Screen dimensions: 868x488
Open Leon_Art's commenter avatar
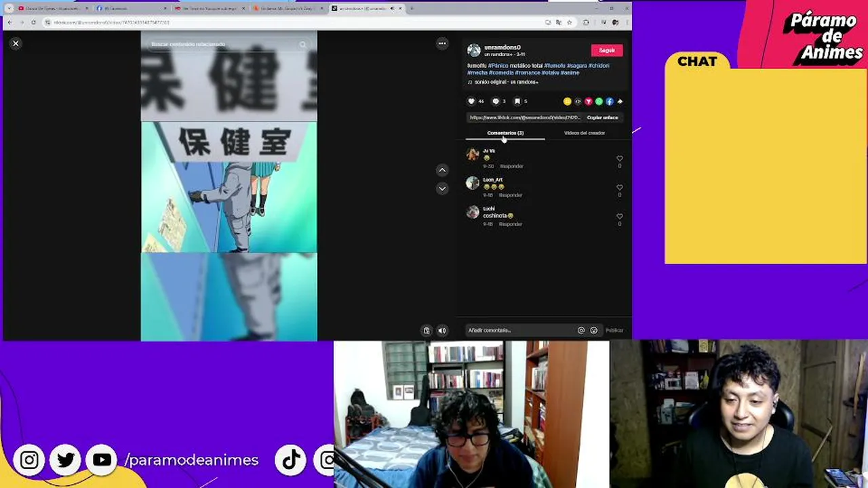click(473, 183)
